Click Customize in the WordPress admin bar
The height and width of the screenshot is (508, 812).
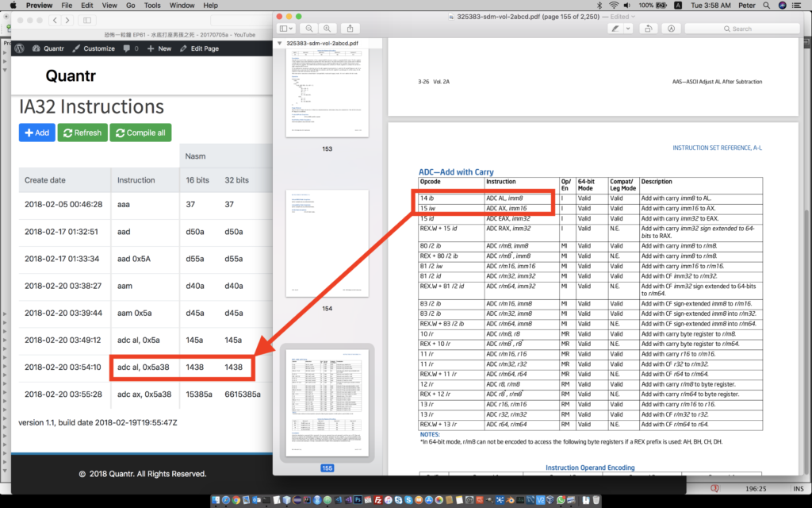click(94, 48)
